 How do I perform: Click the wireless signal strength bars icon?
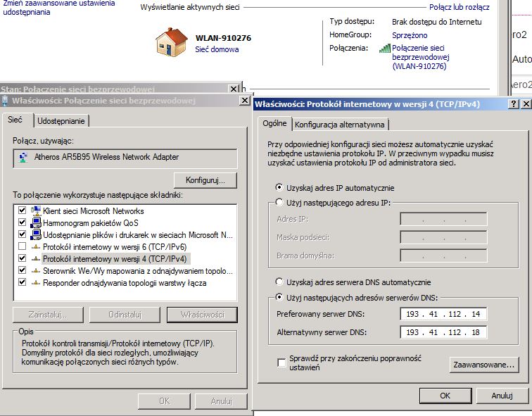(384, 49)
